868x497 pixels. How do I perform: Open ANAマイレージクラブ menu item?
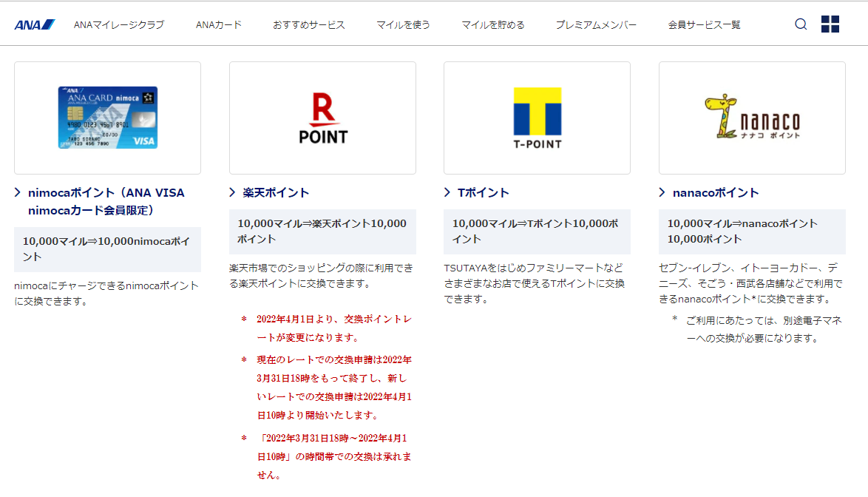click(119, 24)
